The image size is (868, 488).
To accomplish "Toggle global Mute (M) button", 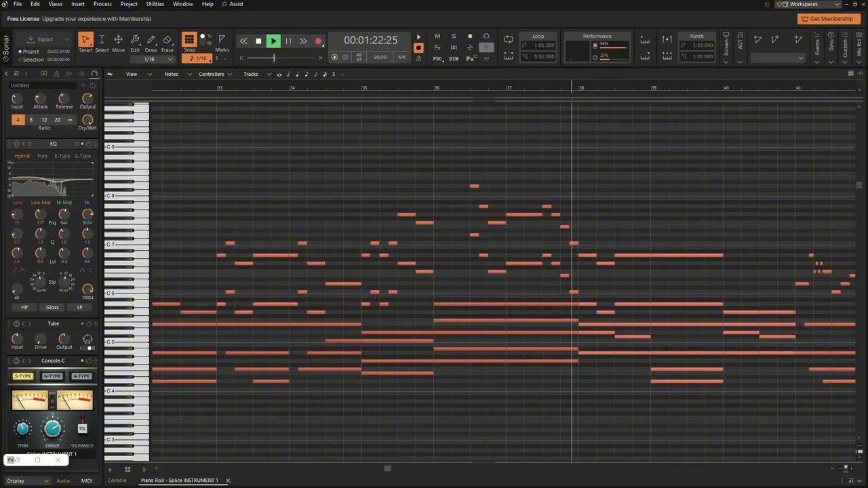I will click(437, 37).
